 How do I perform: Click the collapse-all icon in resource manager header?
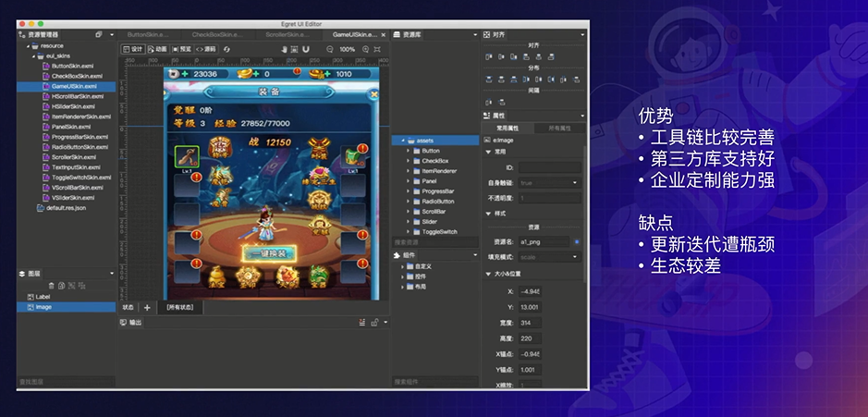click(x=99, y=34)
